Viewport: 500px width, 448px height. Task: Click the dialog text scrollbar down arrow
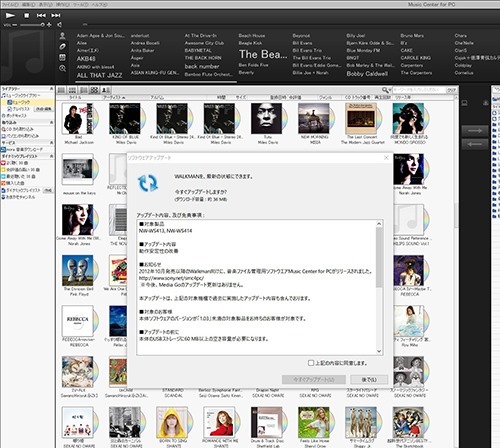click(379, 351)
